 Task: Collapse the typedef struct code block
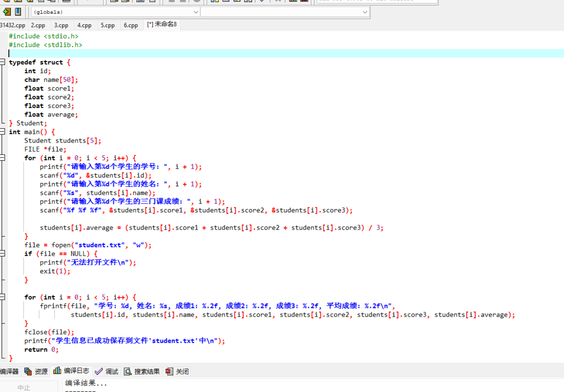click(3, 62)
